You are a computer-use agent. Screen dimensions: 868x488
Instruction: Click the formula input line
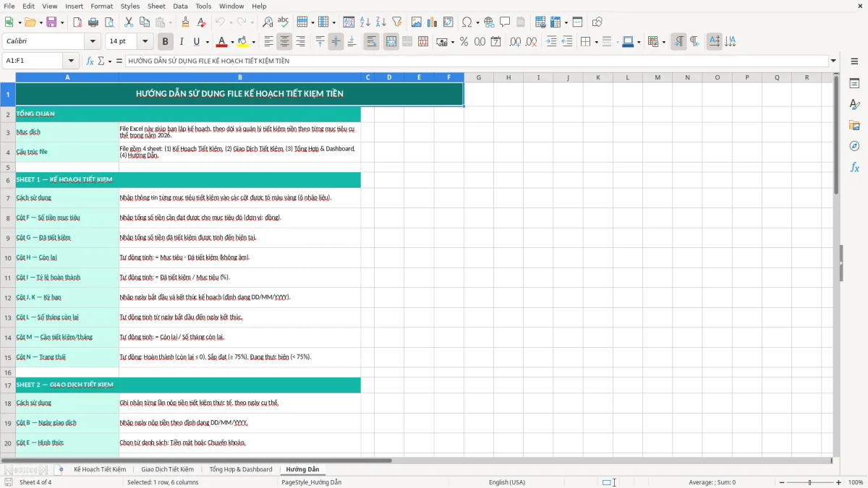(477, 61)
